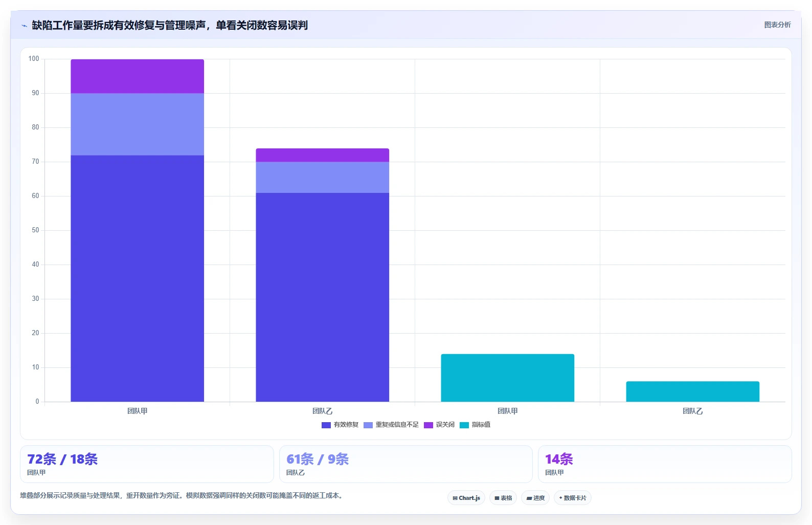The image size is (812, 525).
Task: Toggle the 有效修复 legend swatch
Action: [x=326, y=425]
